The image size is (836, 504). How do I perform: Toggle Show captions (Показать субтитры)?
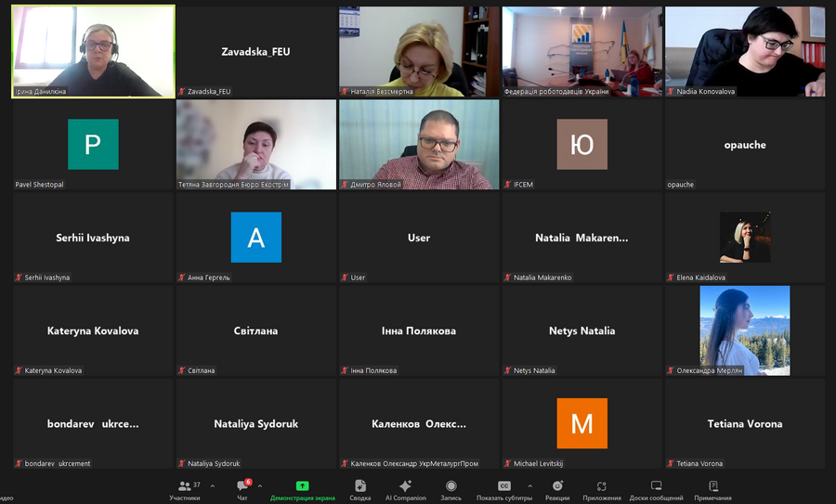coord(503,489)
